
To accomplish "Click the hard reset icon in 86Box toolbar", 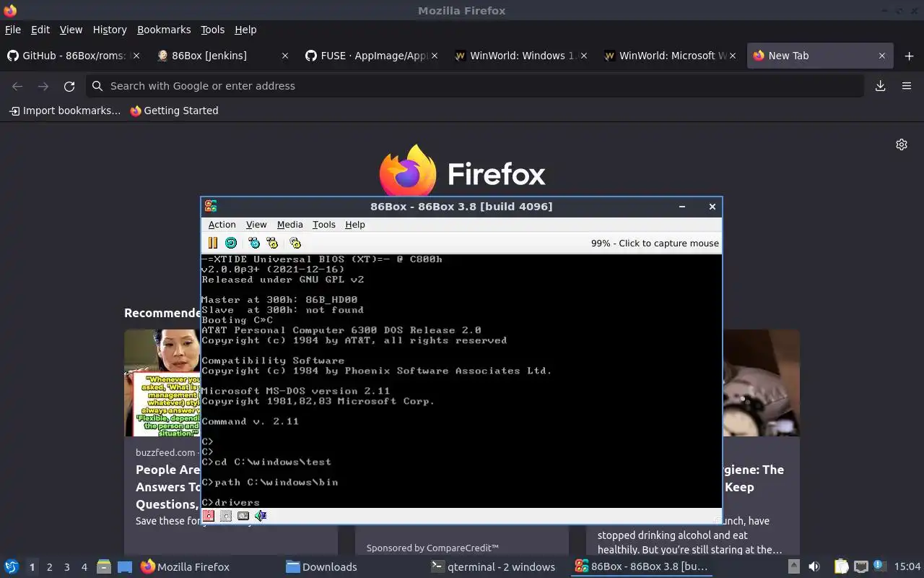I will point(231,243).
